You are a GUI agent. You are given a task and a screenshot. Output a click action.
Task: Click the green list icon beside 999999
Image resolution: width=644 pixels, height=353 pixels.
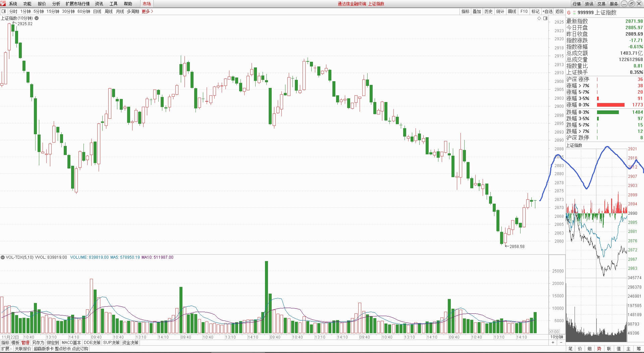click(574, 13)
